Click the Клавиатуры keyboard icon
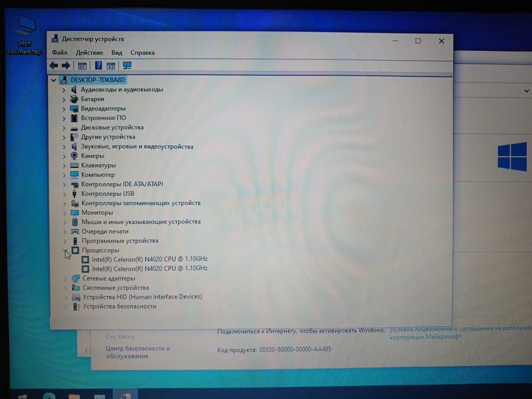 tap(74, 165)
